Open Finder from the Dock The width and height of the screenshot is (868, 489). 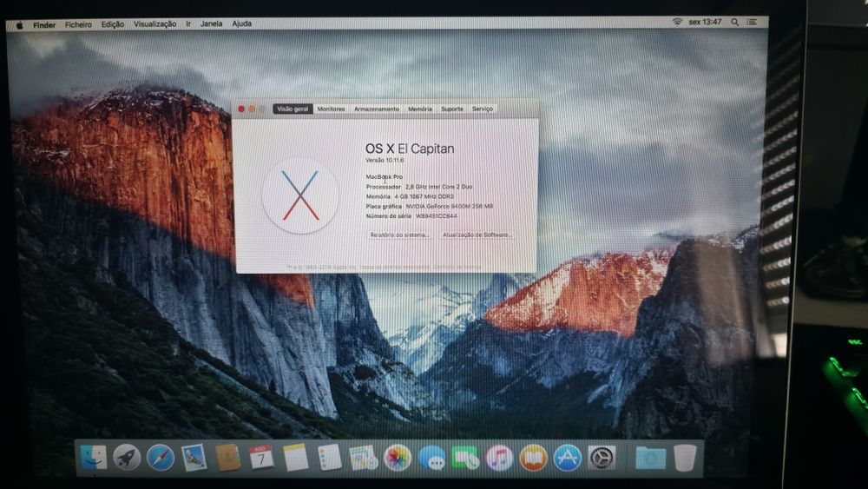[x=94, y=458]
